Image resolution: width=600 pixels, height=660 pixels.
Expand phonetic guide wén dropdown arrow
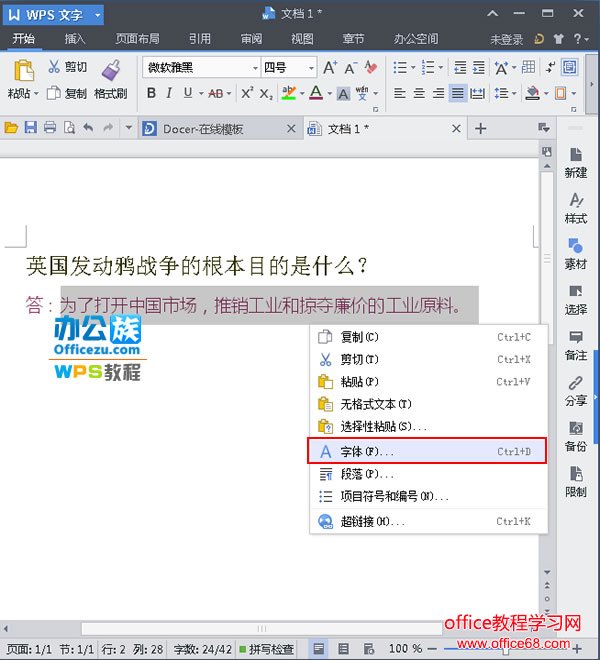(x=376, y=93)
